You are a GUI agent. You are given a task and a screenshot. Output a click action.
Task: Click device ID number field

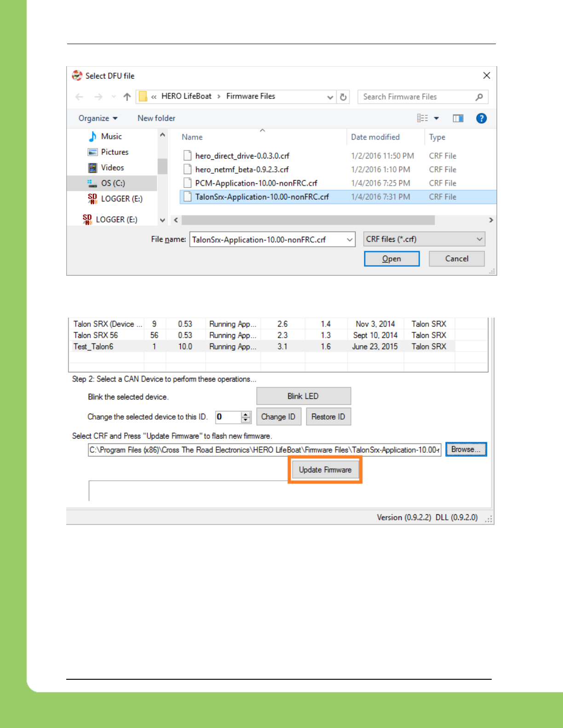click(228, 417)
